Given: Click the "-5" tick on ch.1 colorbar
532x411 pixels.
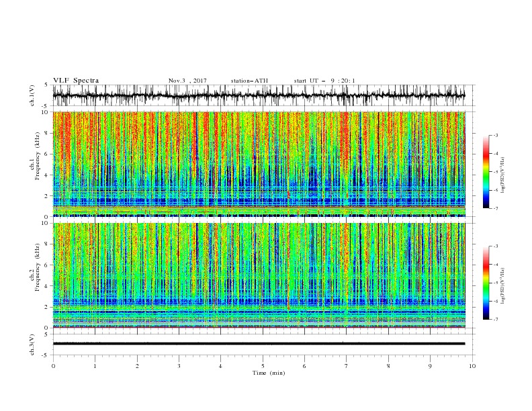Looking at the screenshot, I should click(x=495, y=172).
